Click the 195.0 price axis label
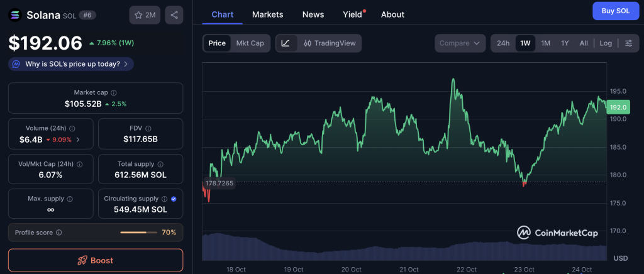644x274 pixels. pyautogui.click(x=618, y=91)
